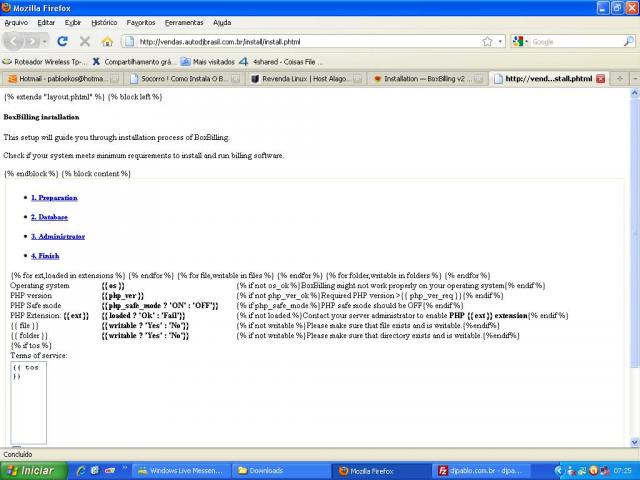Click the 2. Database link

pos(49,217)
